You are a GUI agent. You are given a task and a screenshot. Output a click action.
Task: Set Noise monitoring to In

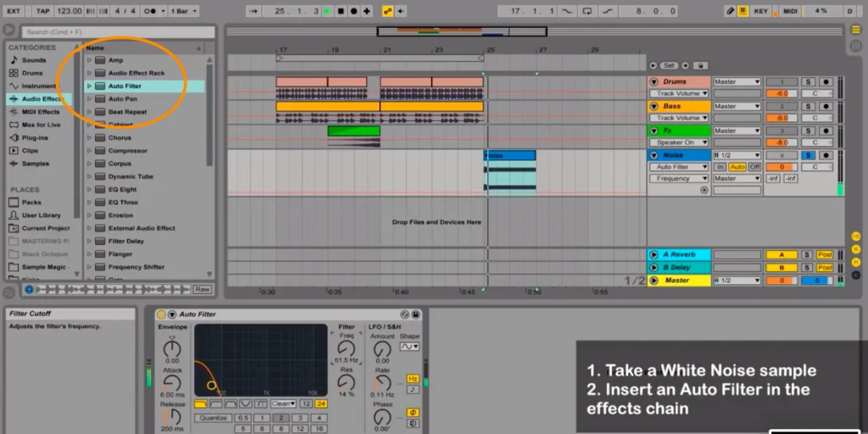[721, 167]
